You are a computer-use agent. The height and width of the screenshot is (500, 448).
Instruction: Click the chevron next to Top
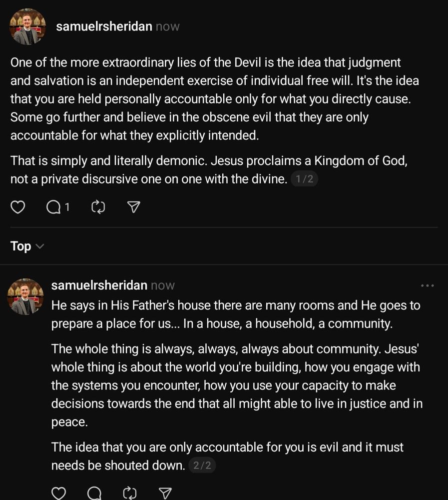(40, 246)
